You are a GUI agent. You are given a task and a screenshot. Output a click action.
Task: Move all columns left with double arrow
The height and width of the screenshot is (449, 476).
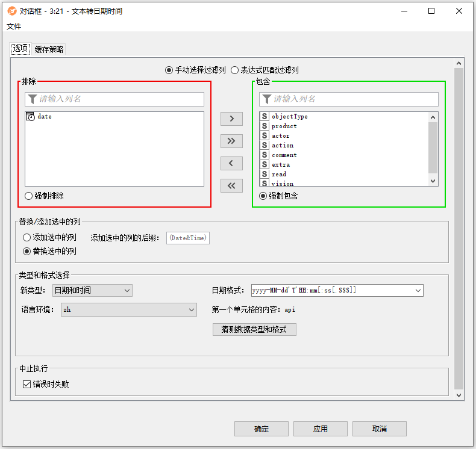tap(231, 186)
